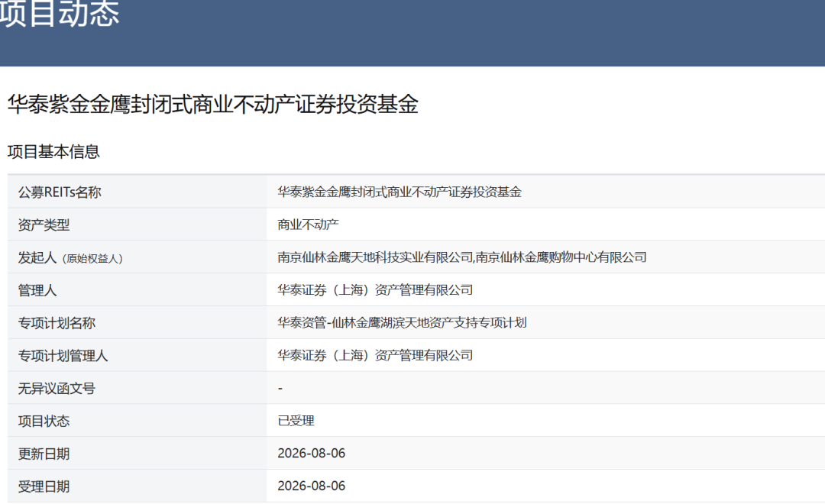Image resolution: width=825 pixels, height=504 pixels.
Task: Click the 项目动态 header title
Action: tap(60, 13)
